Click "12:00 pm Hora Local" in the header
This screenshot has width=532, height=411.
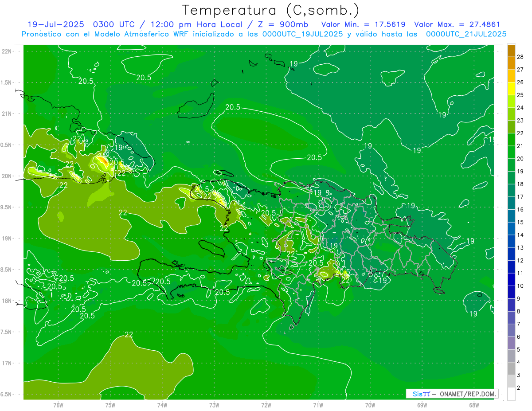197,24
